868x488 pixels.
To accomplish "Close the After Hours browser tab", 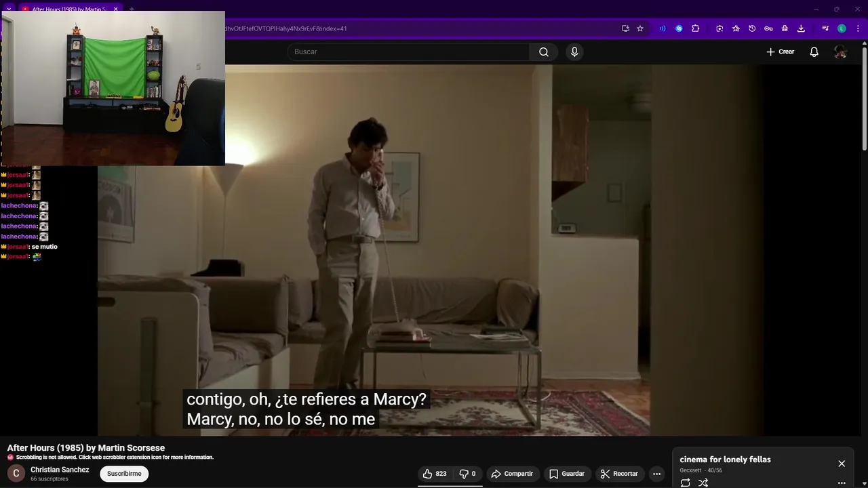I will (115, 9).
